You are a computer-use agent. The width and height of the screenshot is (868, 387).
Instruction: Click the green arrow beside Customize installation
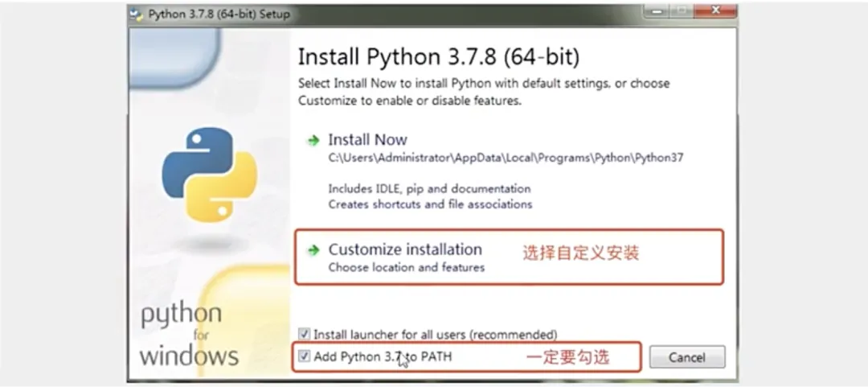tap(314, 250)
